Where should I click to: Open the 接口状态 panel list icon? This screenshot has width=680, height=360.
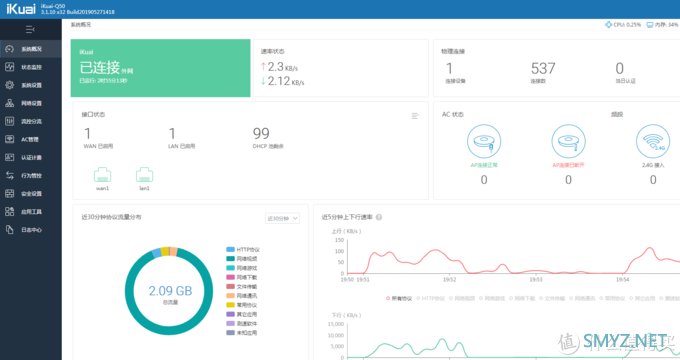click(x=415, y=116)
